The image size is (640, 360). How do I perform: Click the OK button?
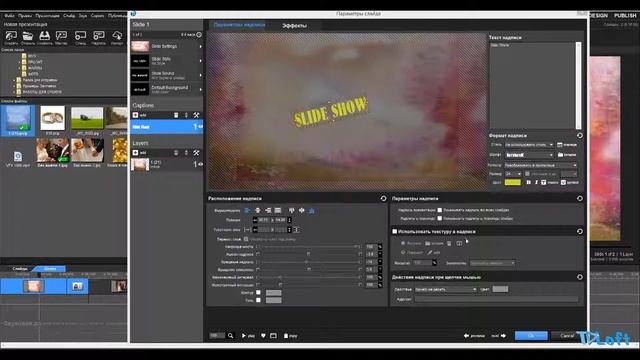click(531, 336)
